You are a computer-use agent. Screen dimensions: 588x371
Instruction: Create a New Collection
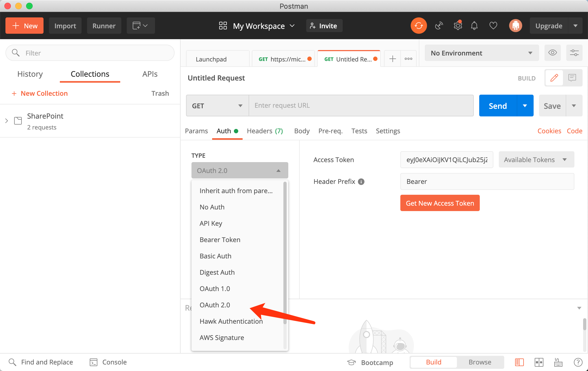coord(40,93)
